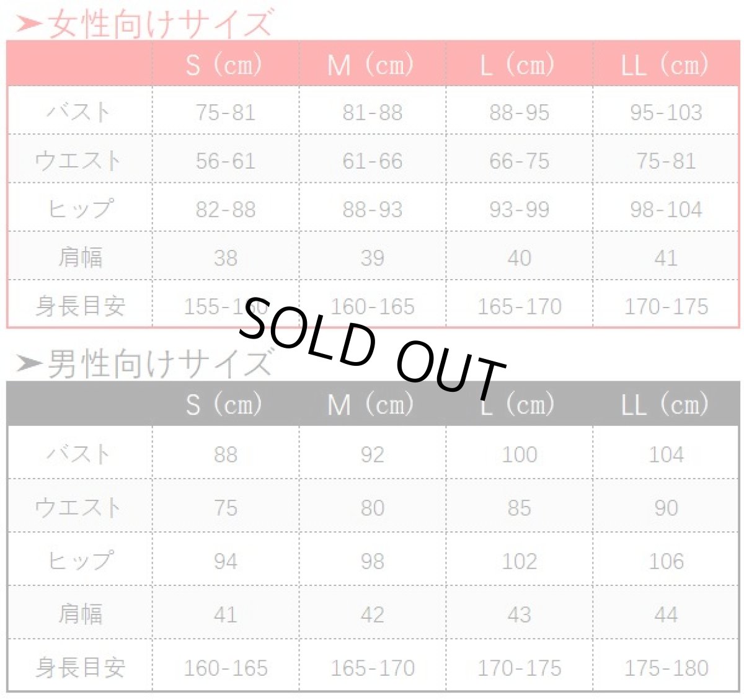
Task: Click the men's bust value 104
Action: (666, 454)
